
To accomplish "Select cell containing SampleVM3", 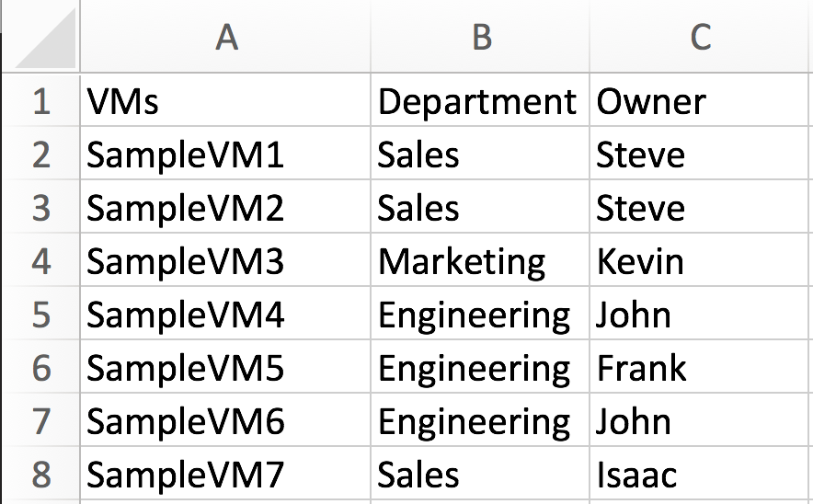I will [x=225, y=262].
